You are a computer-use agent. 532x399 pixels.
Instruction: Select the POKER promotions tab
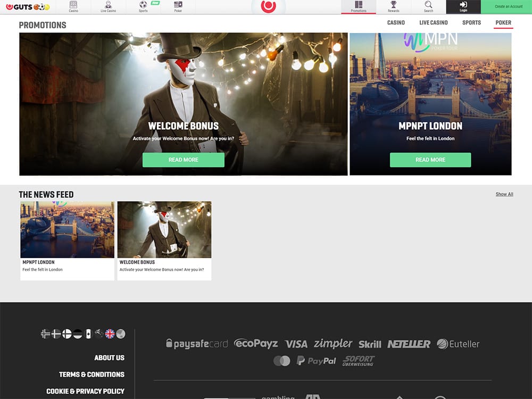(503, 23)
